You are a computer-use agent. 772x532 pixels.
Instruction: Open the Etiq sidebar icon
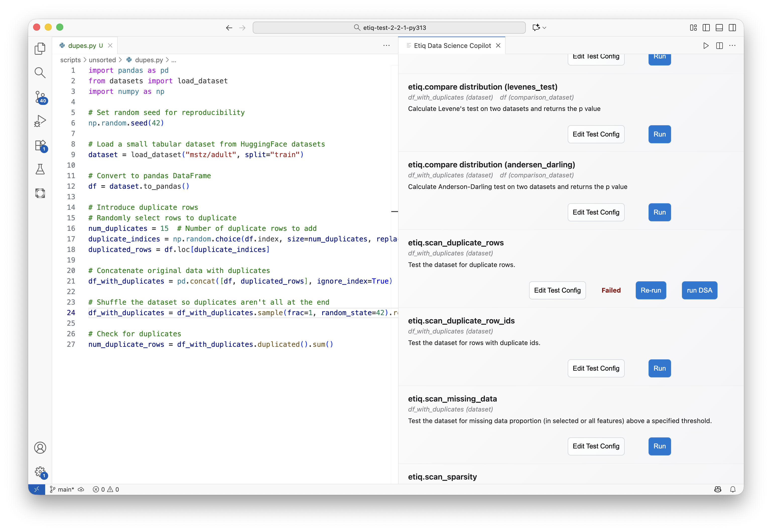(40, 193)
